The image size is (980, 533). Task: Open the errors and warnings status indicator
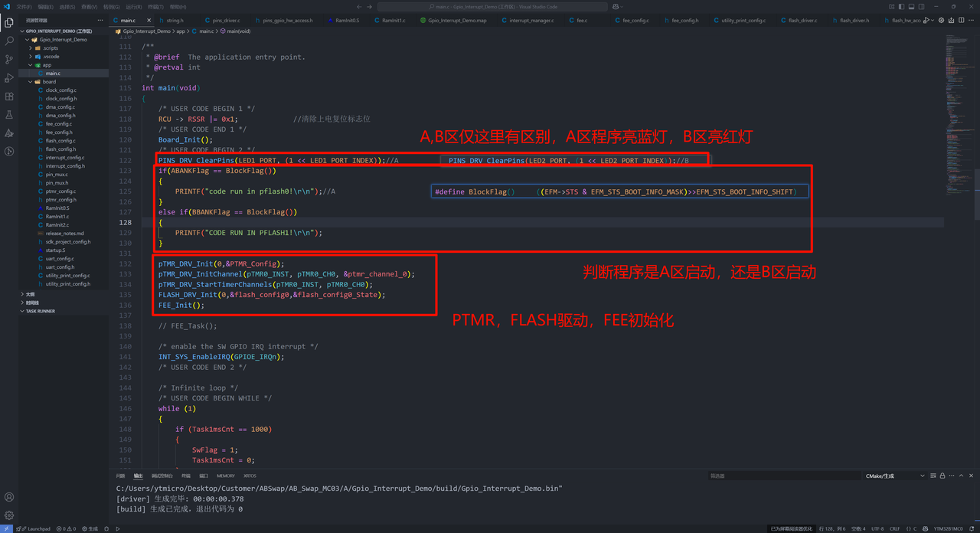tap(66, 528)
